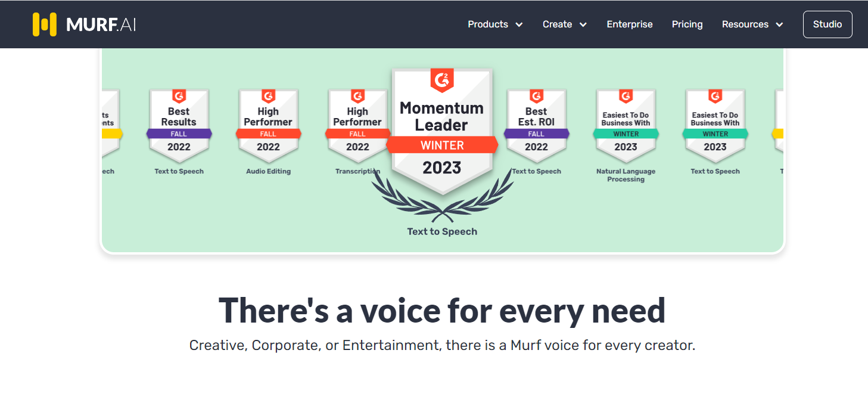Open the Enterprise menu item
Image resolution: width=868 pixels, height=415 pixels.
coord(630,24)
